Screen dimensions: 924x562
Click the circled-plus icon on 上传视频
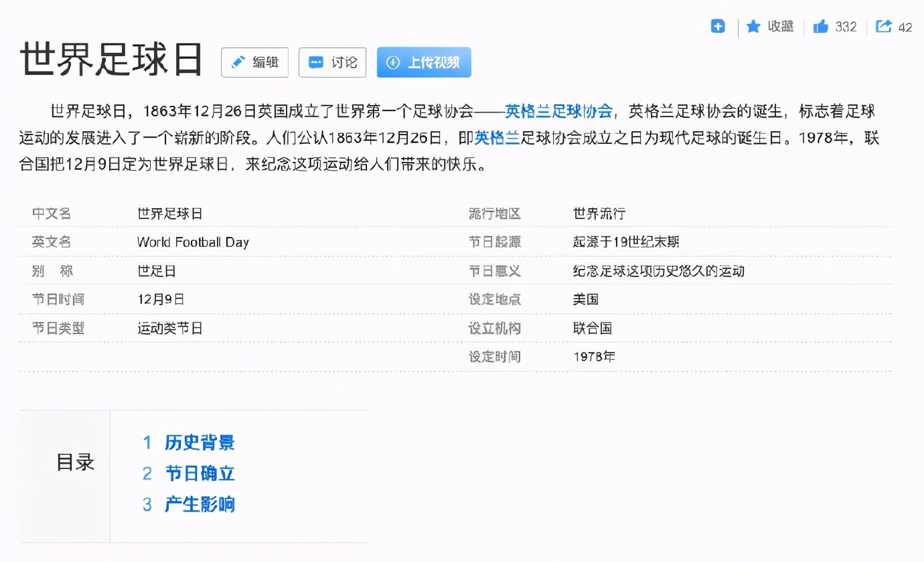pos(394,62)
